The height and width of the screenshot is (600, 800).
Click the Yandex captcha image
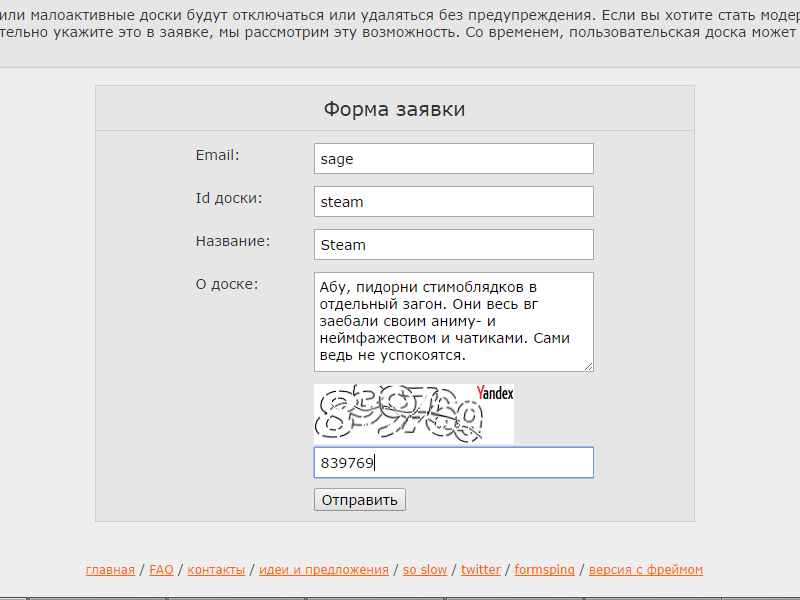pyautogui.click(x=414, y=414)
